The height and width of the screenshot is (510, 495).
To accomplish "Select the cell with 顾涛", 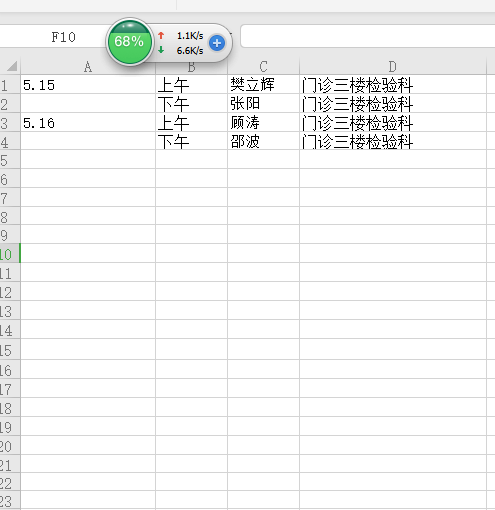I will pyautogui.click(x=263, y=122).
